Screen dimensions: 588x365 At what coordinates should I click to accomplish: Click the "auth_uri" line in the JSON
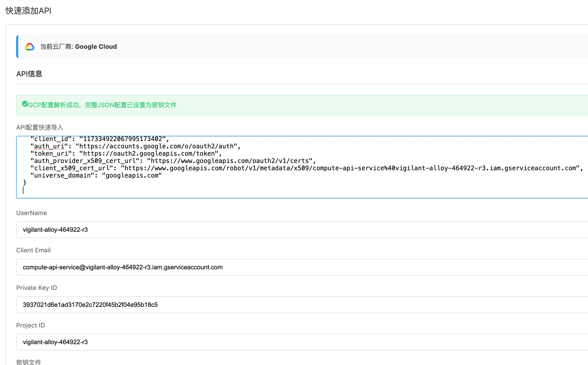coord(135,146)
